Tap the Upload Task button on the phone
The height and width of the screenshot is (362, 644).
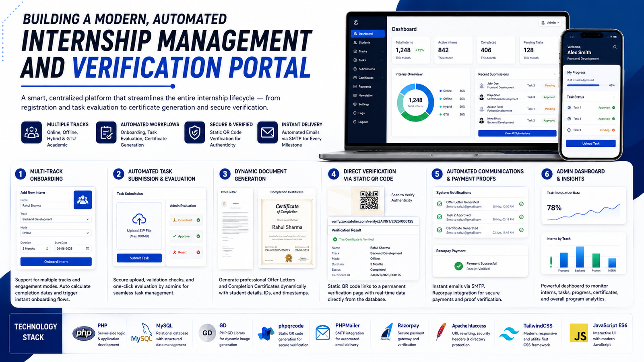coord(591,144)
